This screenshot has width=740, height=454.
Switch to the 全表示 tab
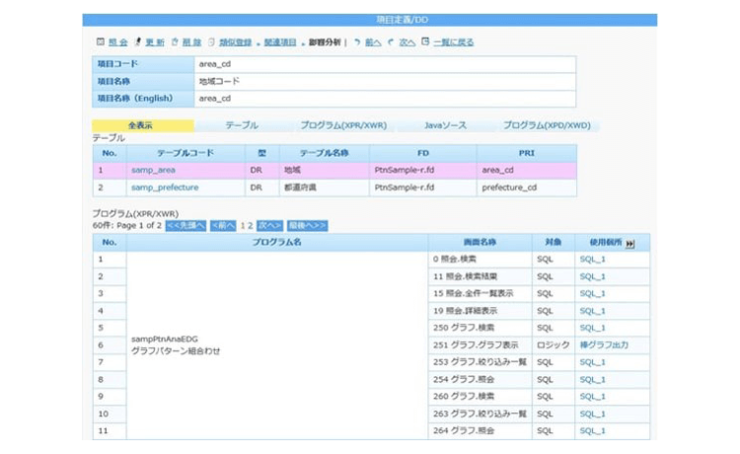point(143,126)
